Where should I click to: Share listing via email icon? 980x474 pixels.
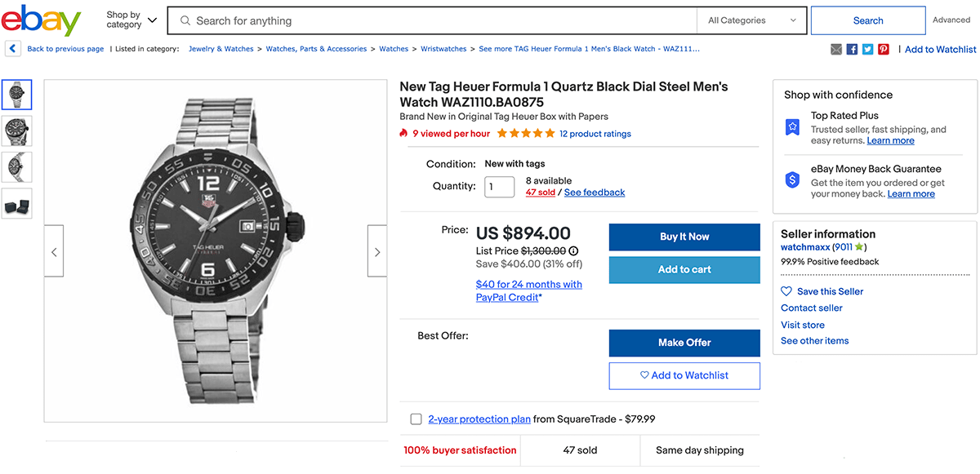[x=836, y=50]
